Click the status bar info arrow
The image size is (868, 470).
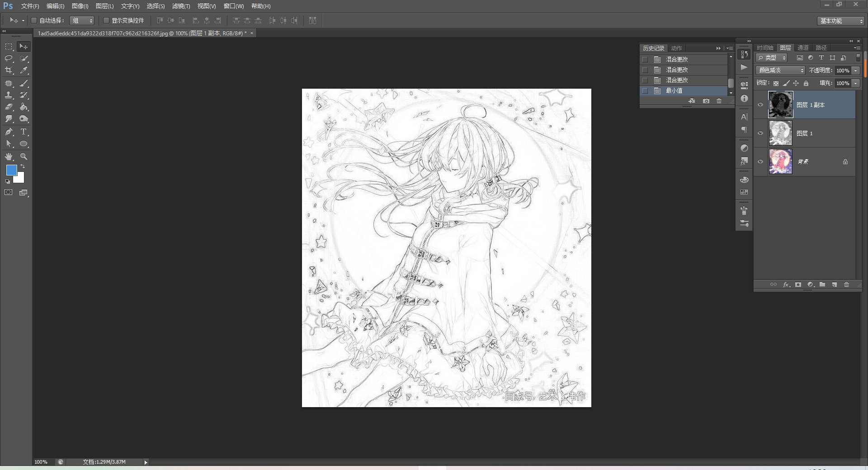coord(146,462)
